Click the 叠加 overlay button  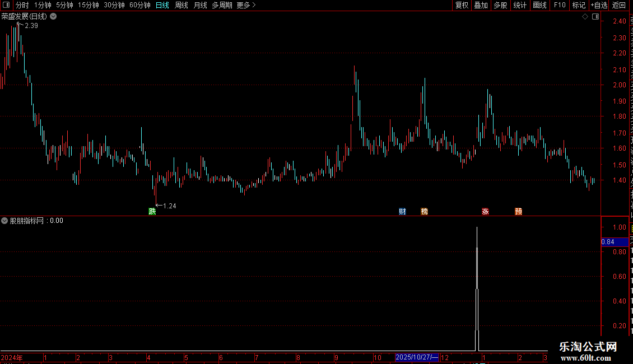(x=481, y=5)
